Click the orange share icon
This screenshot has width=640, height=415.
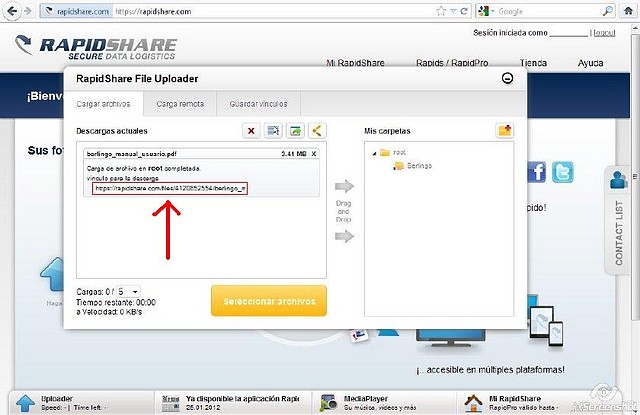[x=317, y=131]
